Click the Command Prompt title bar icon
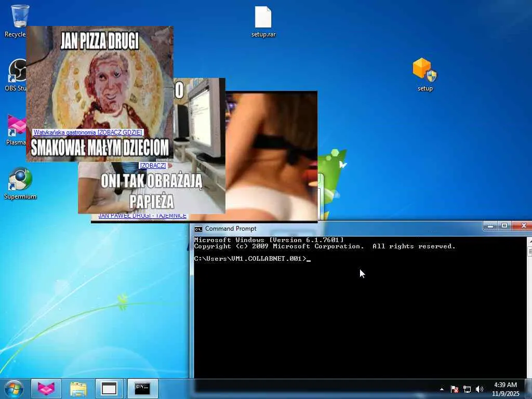 (x=198, y=229)
